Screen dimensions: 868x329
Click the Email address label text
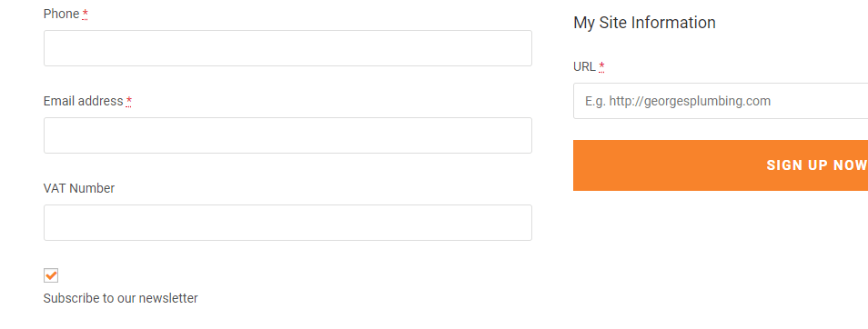tap(83, 101)
